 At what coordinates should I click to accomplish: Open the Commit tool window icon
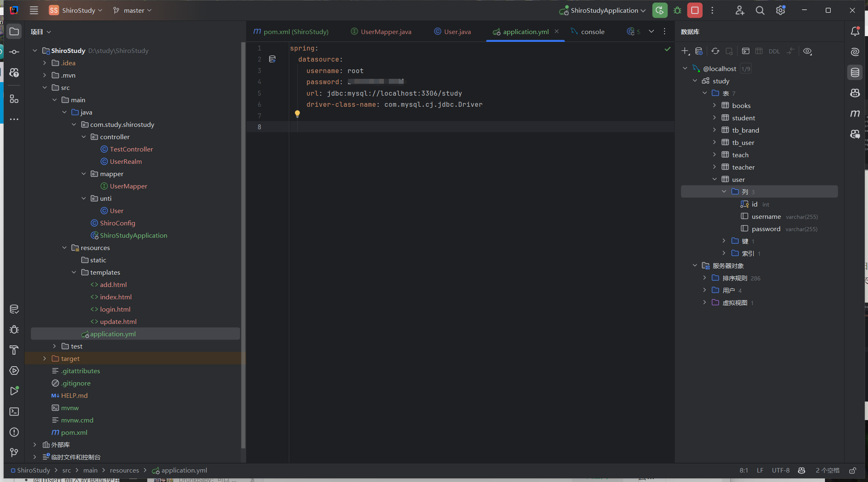point(14,52)
